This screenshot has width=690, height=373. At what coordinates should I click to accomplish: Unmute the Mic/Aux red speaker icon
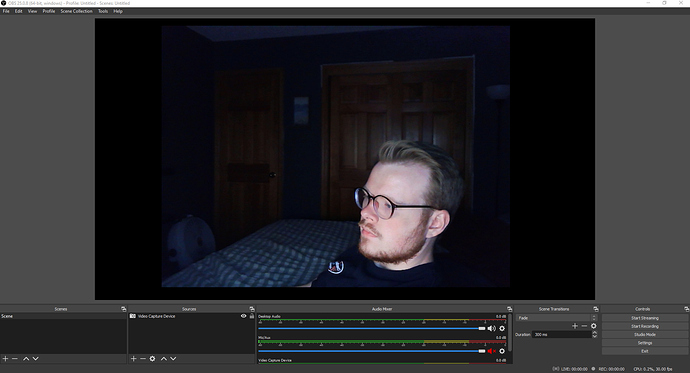click(491, 351)
